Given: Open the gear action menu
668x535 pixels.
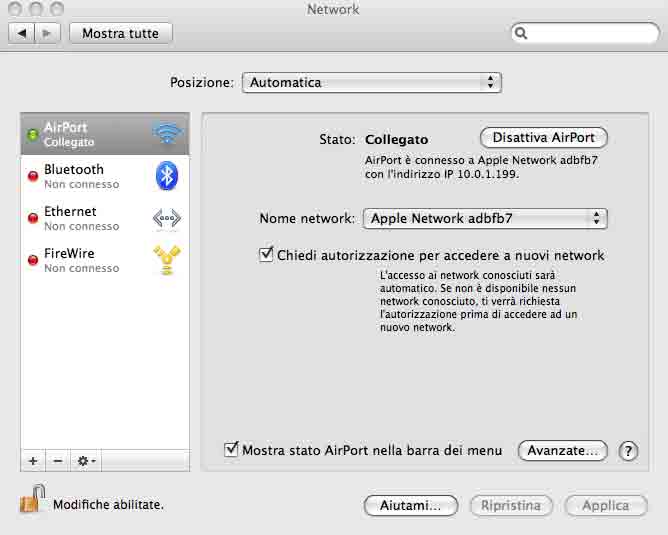Looking at the screenshot, I should click(86, 460).
